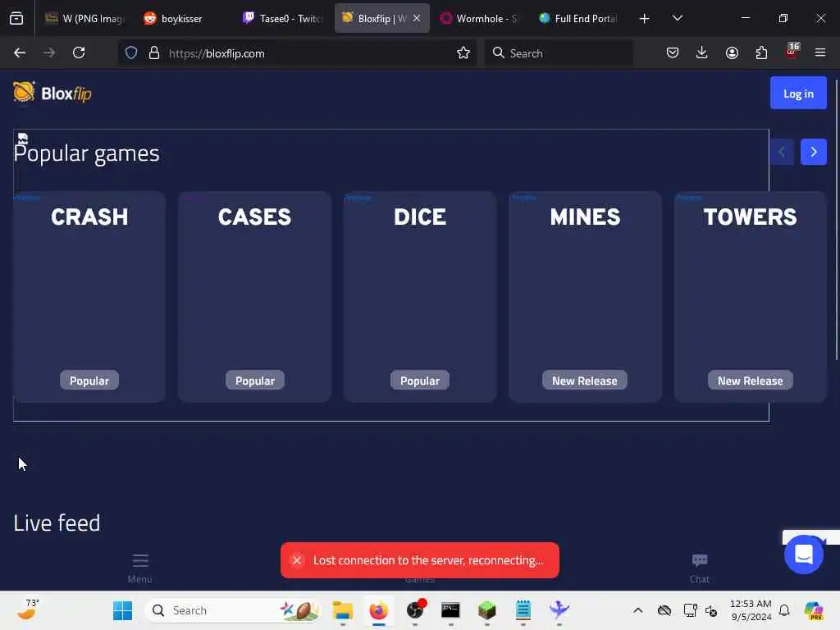The image size is (840, 630).
Task: Go to previous popular games slide
Action: click(x=782, y=152)
